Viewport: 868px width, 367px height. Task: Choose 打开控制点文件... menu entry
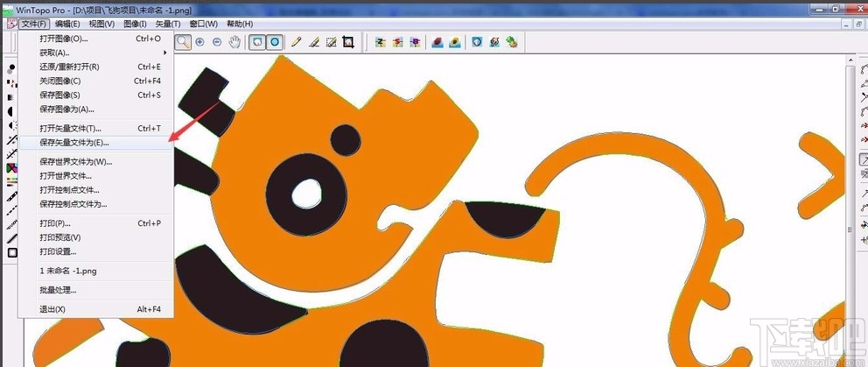click(95, 190)
